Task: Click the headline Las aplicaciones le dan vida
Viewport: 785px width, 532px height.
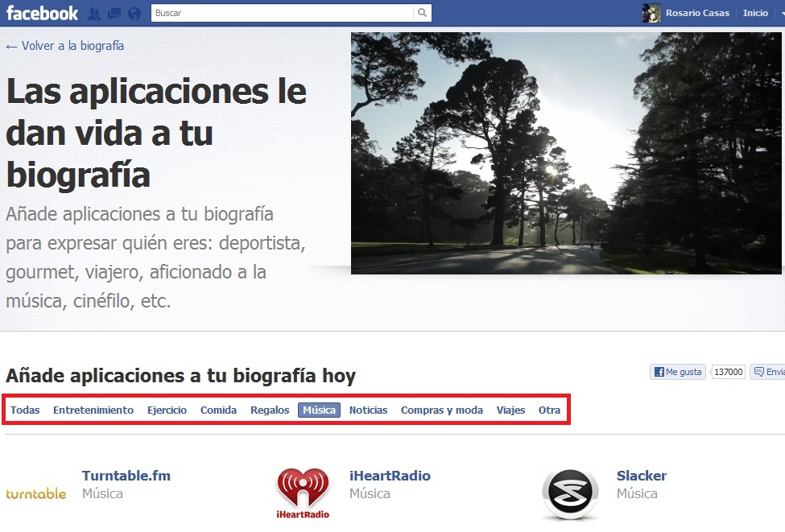Action: pyautogui.click(x=156, y=133)
